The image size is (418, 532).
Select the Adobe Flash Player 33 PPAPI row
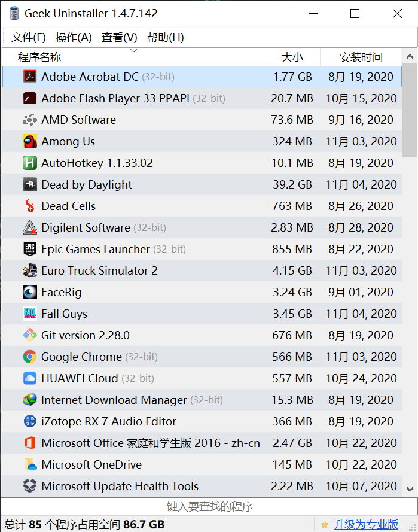(202, 98)
